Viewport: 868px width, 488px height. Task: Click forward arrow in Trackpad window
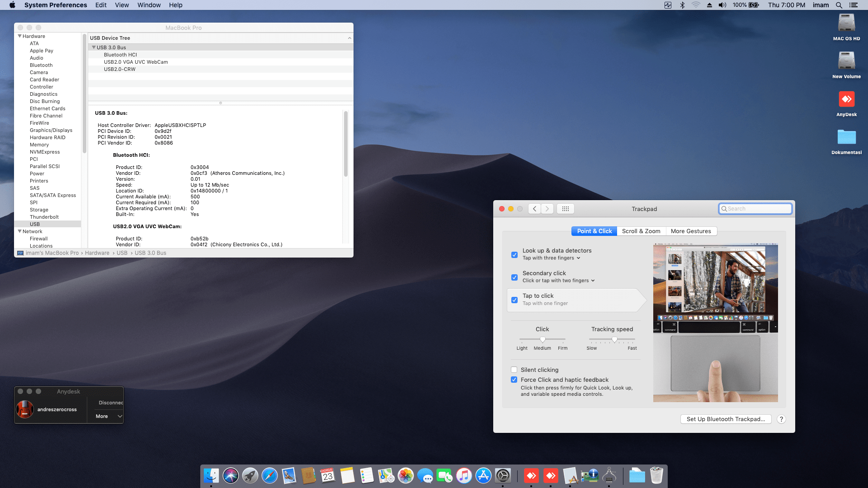click(547, 209)
